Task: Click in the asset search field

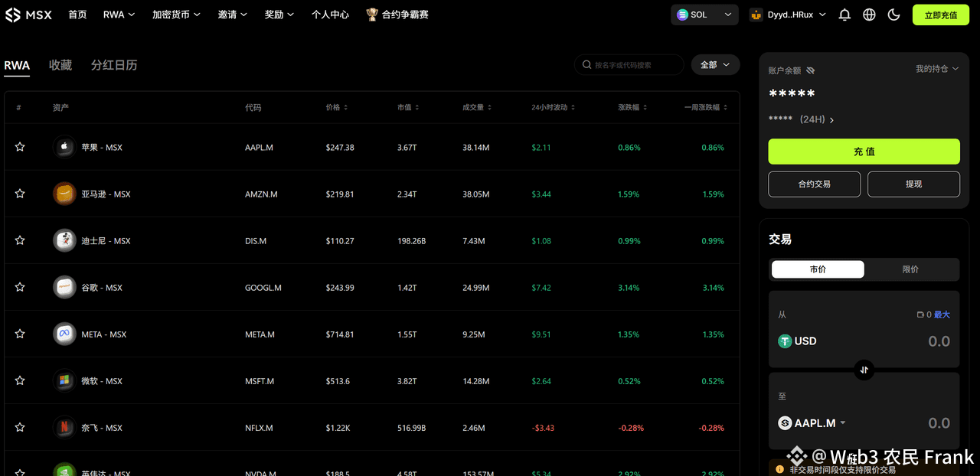Action: (629, 65)
